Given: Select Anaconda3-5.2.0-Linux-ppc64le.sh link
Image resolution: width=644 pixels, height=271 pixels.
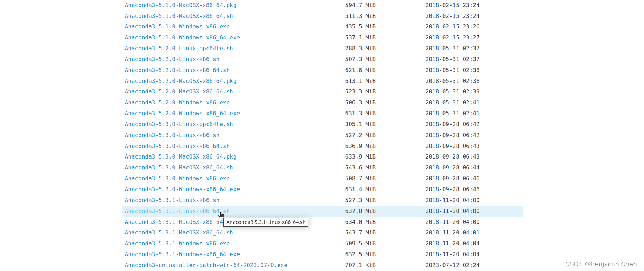Looking at the screenshot, I should coord(179,49).
